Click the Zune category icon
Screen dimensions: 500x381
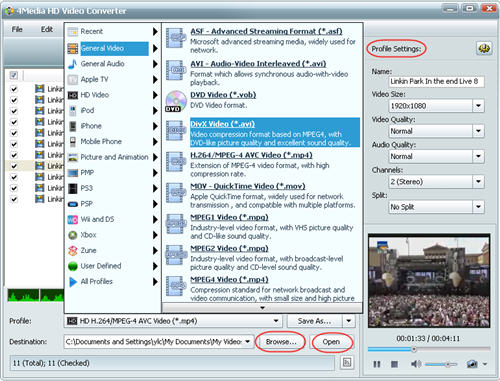tap(72, 250)
